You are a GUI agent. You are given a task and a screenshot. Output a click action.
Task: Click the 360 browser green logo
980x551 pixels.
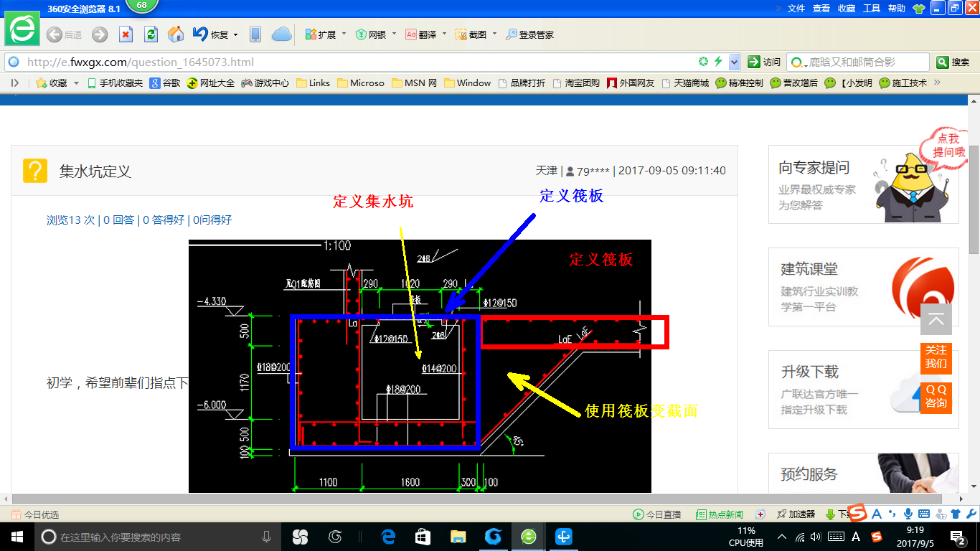pos(22,29)
